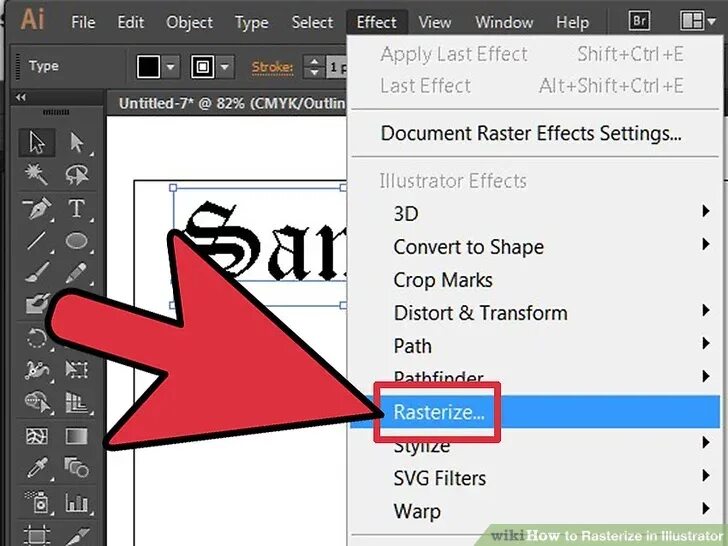
Task: Select the Pencil tool
Action: pyautogui.click(x=76, y=273)
